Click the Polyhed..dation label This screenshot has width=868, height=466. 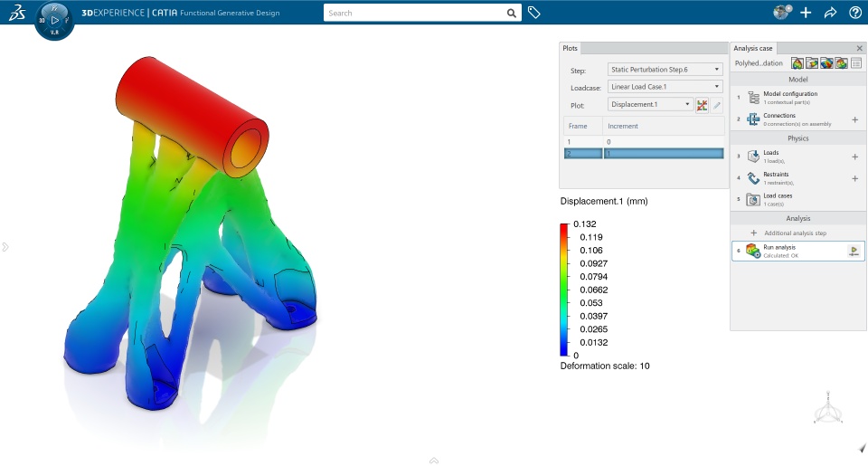759,63
